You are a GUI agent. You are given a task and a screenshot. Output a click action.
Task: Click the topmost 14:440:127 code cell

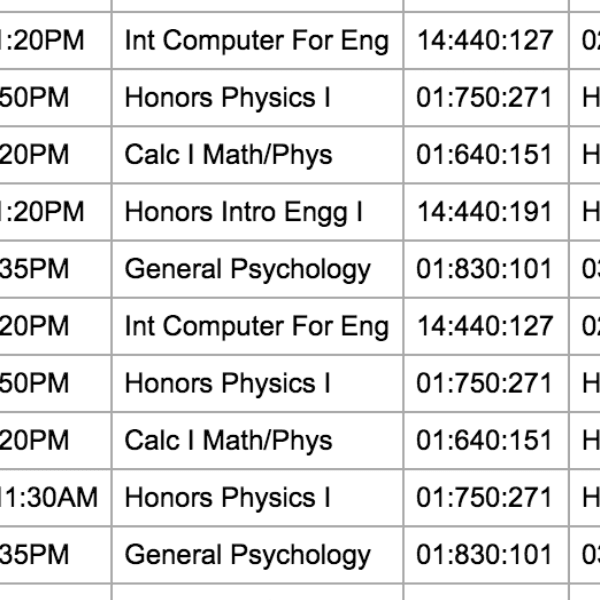pos(485,41)
